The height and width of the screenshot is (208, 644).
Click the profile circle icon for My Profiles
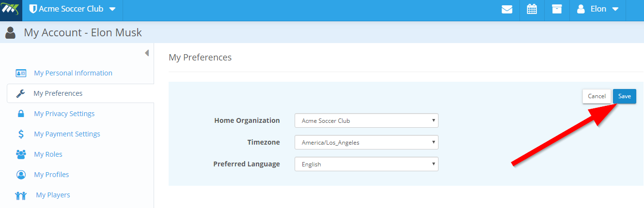coord(21,175)
